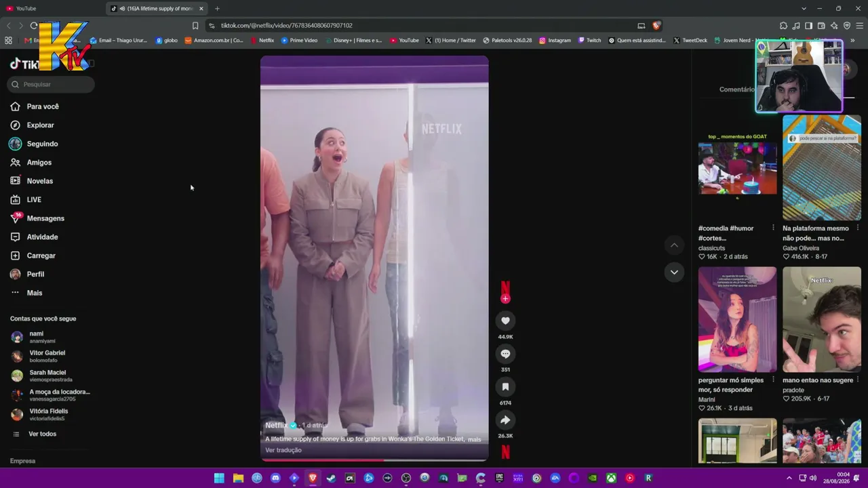868x488 pixels.
Task: Open the Netflix username on the video
Action: (x=276, y=426)
